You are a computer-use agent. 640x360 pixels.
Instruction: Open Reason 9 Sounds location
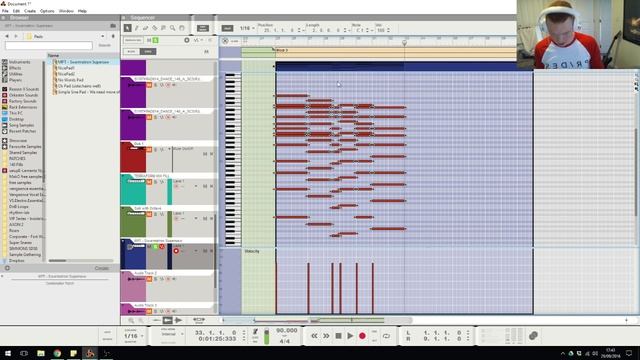24,89
